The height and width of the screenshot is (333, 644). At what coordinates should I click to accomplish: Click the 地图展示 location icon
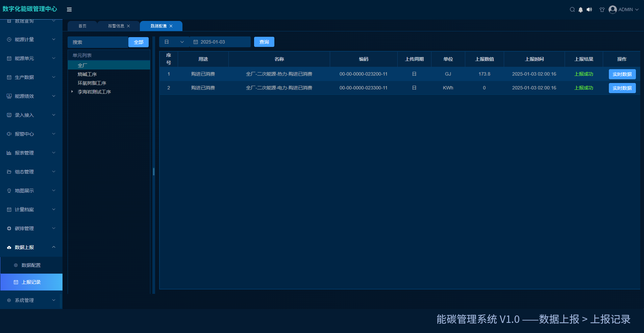[9, 191]
